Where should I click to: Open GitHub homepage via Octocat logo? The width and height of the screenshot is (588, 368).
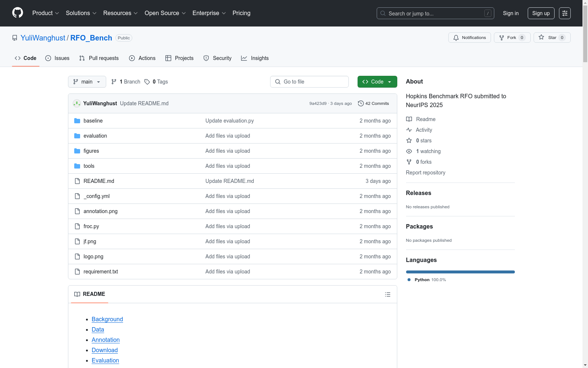tap(18, 13)
